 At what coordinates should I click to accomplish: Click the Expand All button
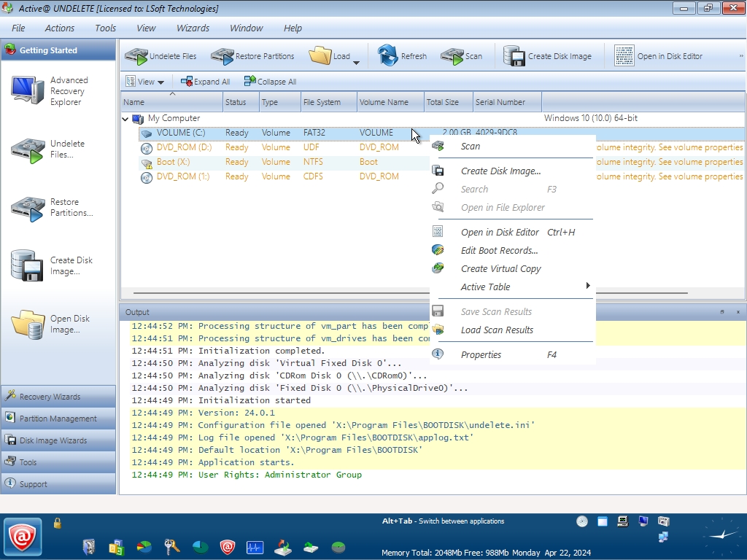(205, 82)
